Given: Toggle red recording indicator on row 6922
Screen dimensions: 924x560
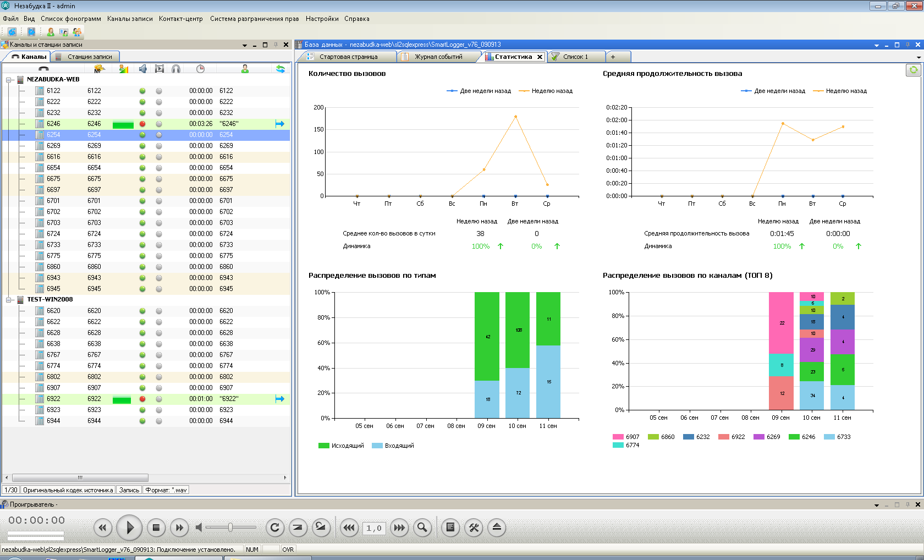Looking at the screenshot, I should [x=142, y=399].
